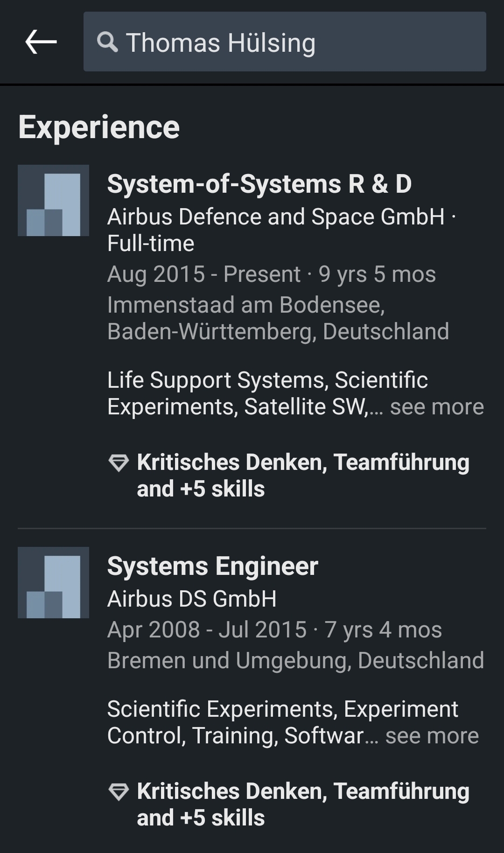Click the search magnifier icon
This screenshot has width=504, height=853.
107,42
